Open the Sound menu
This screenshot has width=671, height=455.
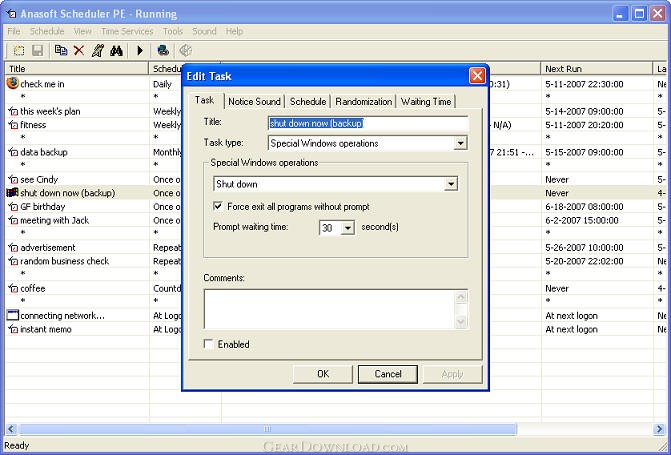[x=204, y=31]
